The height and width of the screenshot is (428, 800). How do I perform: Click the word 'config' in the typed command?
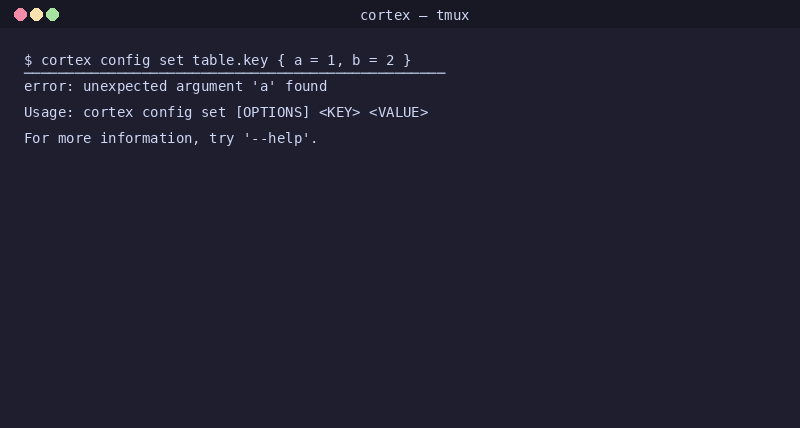[125, 60]
